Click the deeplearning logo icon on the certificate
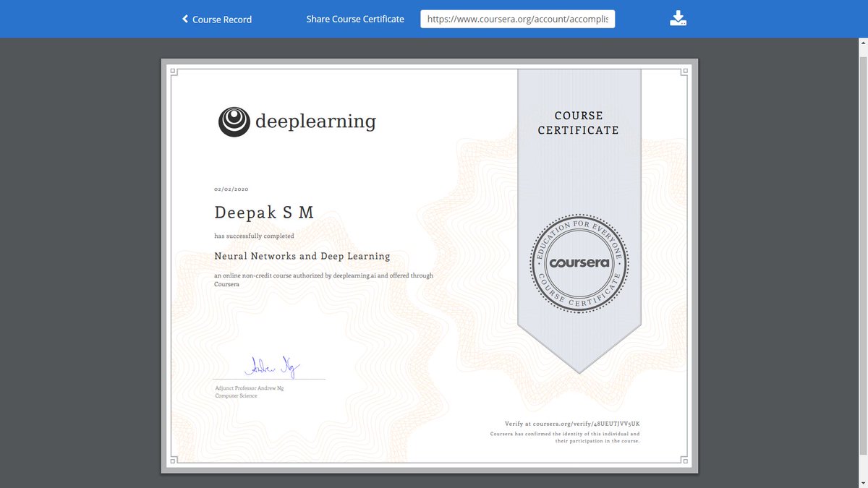Screen dimensions: 868x488 [x=234, y=121]
